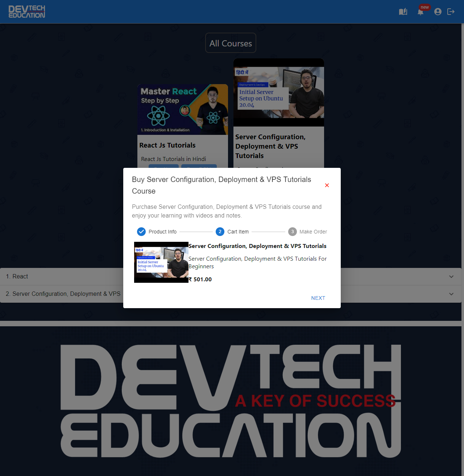Screen dimensions: 464x476
Task: Click the Beginners course description in dialog
Action: 257,262
